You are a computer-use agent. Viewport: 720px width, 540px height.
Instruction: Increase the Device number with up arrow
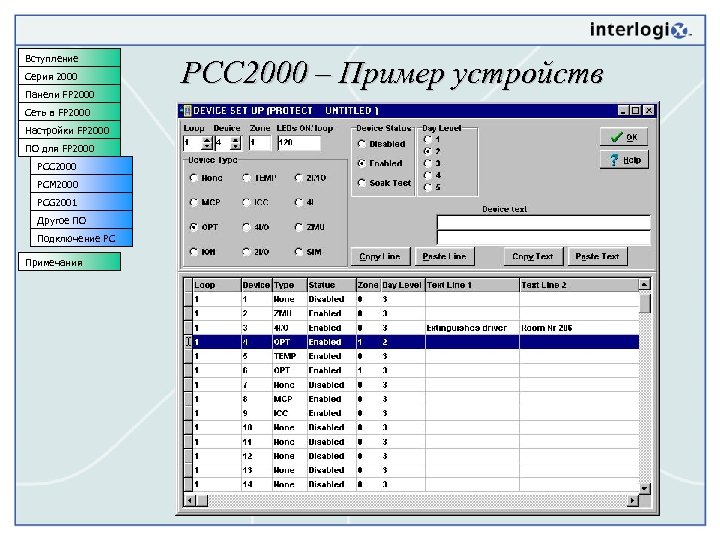point(236,140)
